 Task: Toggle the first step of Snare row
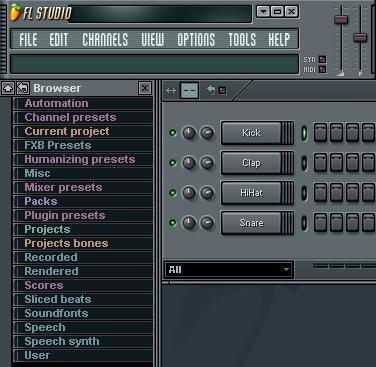(x=320, y=222)
